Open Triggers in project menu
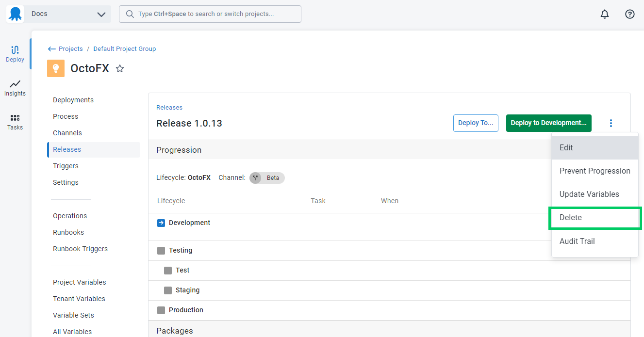Viewport: 644px width, 337px height. pos(66,166)
